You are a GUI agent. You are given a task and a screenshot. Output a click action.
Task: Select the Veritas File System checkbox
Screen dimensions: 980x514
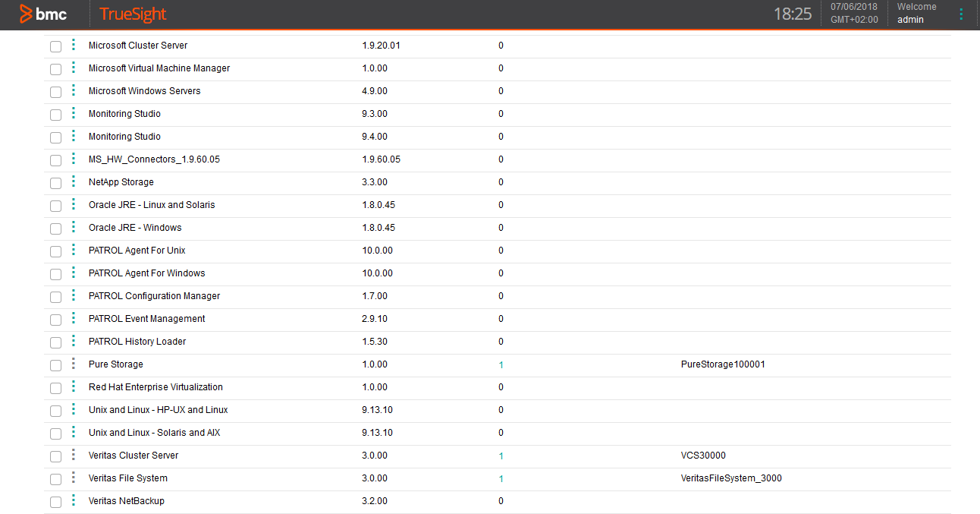click(x=55, y=479)
